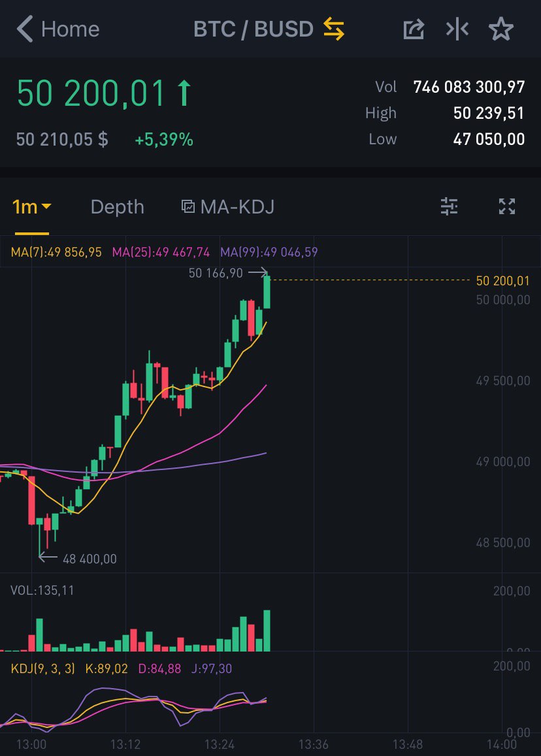Screen dimensions: 541x756
Task: Tap the MA(7):49 856,95 label
Action: tap(56, 252)
